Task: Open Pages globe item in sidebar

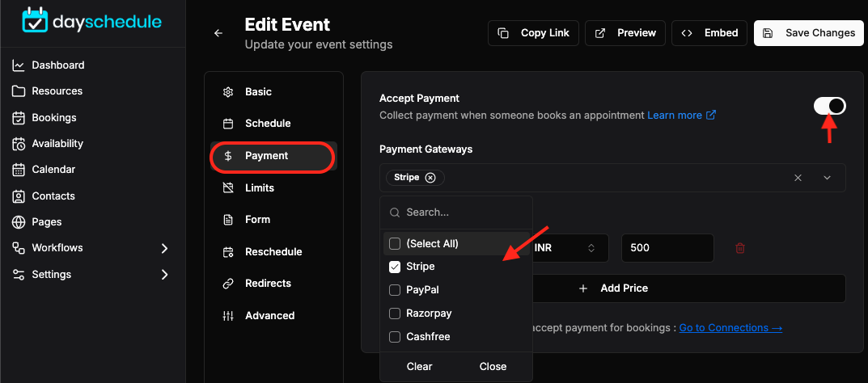Action: [37, 221]
